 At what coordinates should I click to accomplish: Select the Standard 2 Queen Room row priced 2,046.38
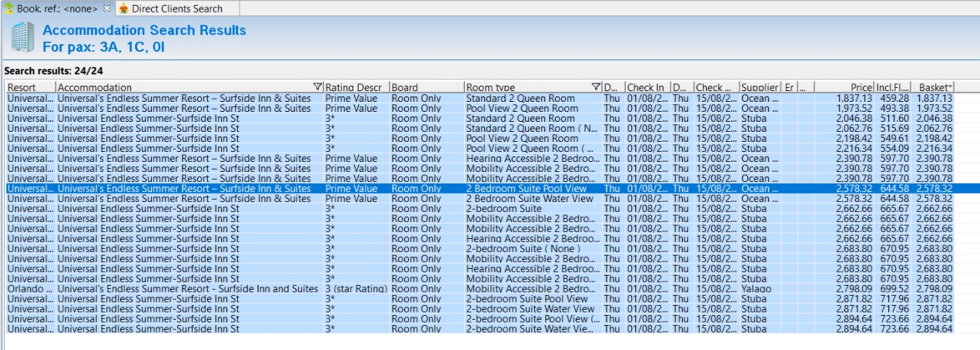(x=480, y=119)
